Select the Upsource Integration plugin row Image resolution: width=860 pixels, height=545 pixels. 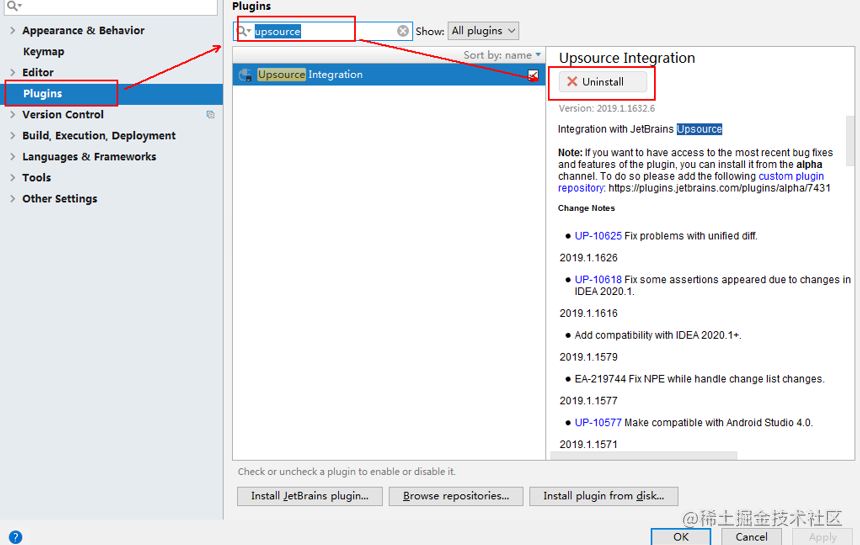coord(389,75)
